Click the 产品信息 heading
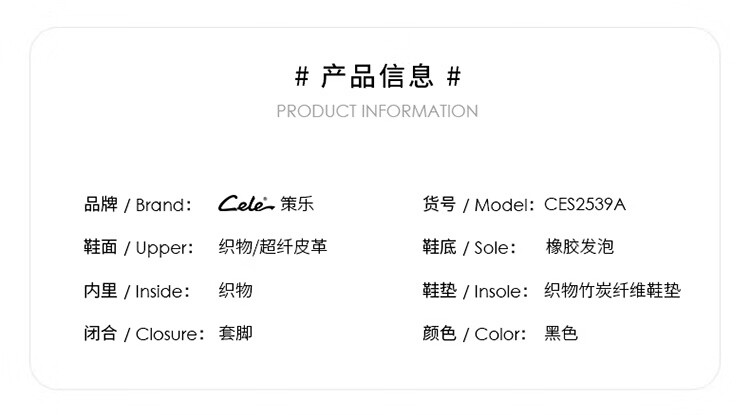The height and width of the screenshot is (415, 750). [x=377, y=76]
